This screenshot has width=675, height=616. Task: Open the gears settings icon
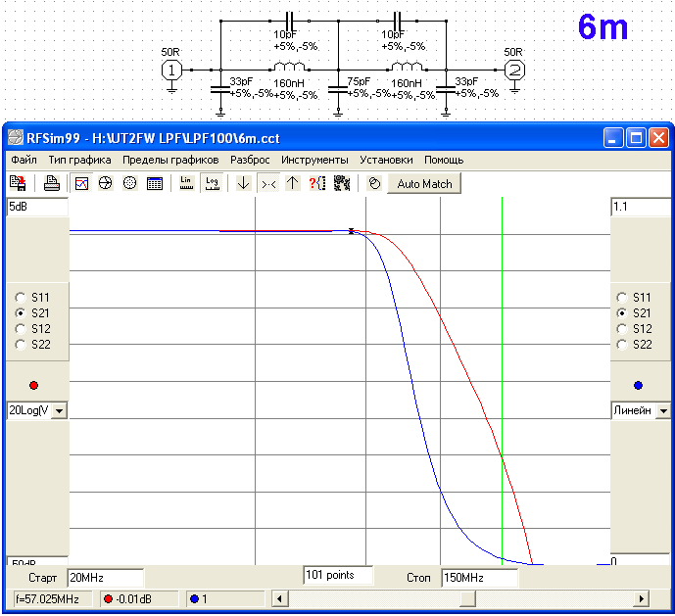[342, 183]
